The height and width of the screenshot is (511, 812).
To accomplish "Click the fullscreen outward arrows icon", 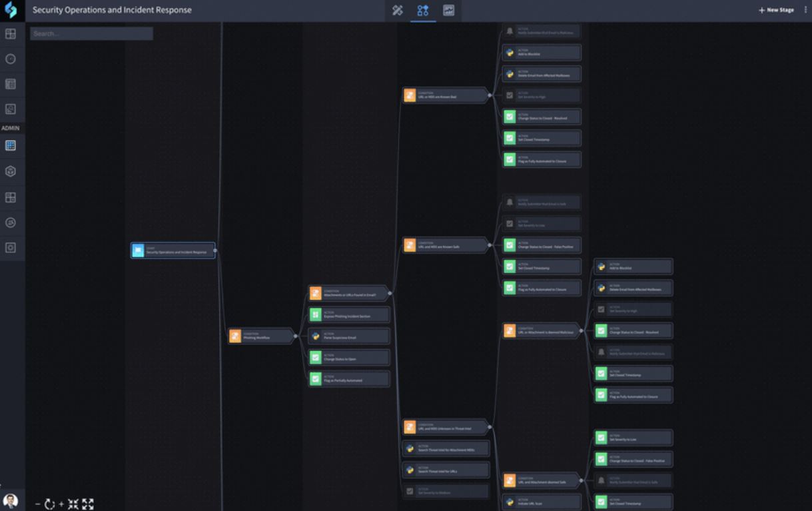I will 88,504.
